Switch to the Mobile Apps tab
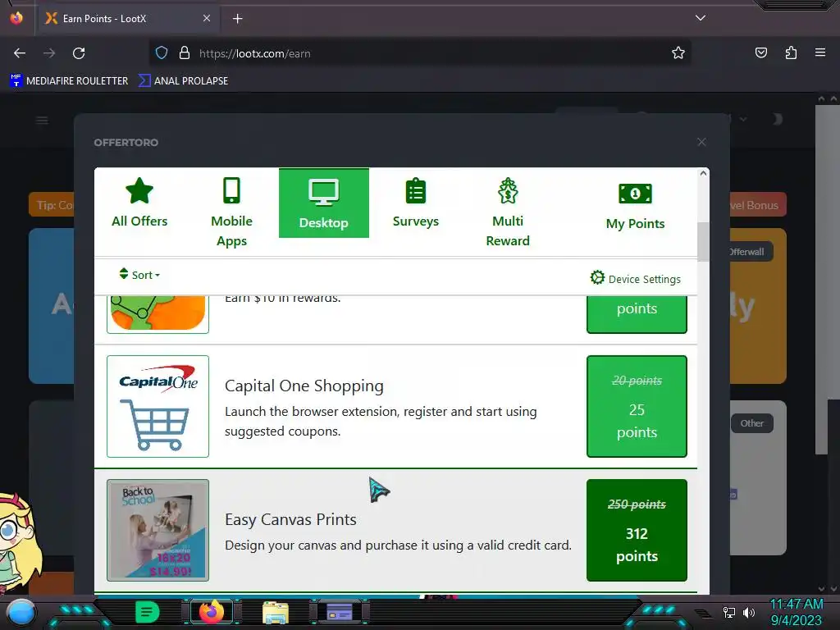840x630 pixels. (231, 212)
